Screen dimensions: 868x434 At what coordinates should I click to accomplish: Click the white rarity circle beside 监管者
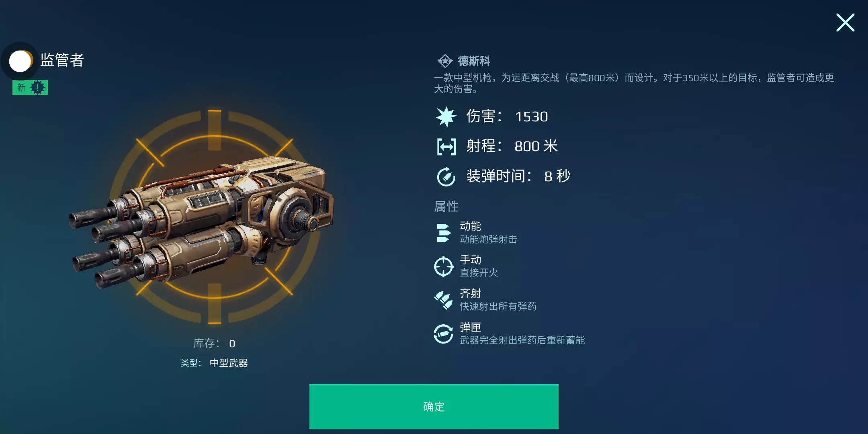[x=20, y=61]
